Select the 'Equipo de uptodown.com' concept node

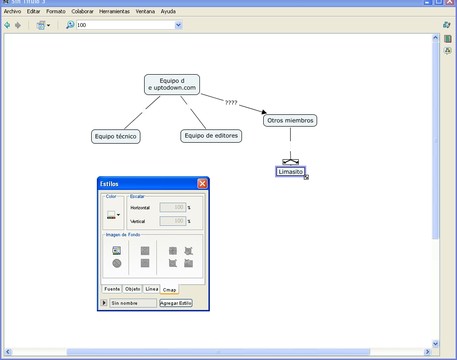click(x=172, y=84)
